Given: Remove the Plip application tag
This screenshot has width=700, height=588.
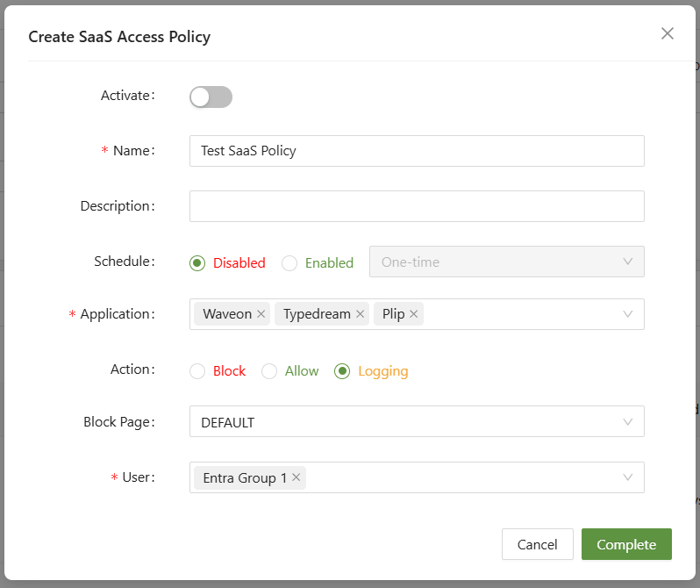Looking at the screenshot, I should click(x=414, y=314).
